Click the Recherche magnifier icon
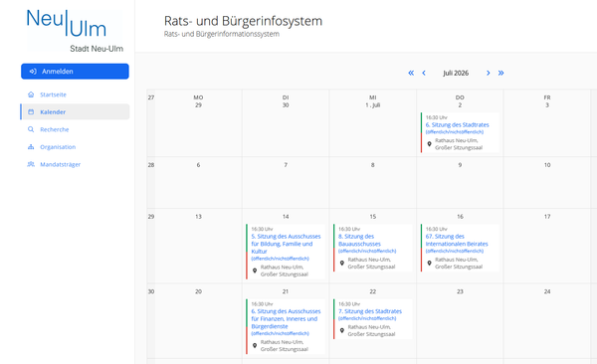Viewport: 597px width, 364px height. 31,129
